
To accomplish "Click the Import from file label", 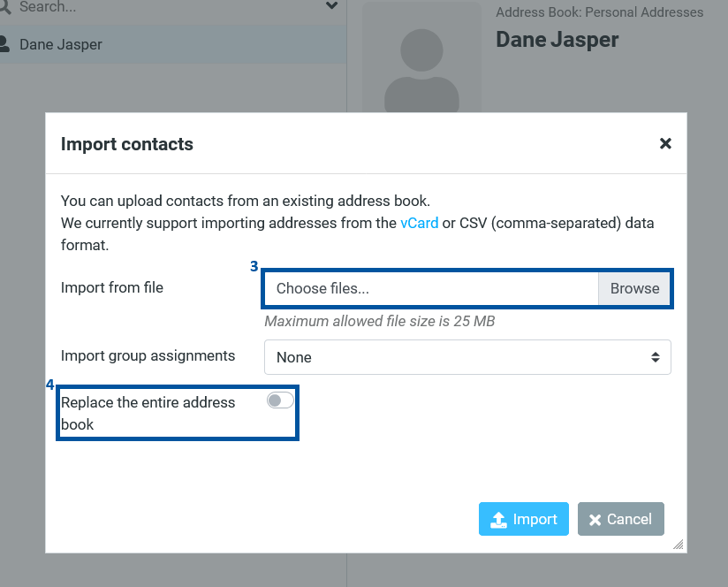I will pos(112,287).
